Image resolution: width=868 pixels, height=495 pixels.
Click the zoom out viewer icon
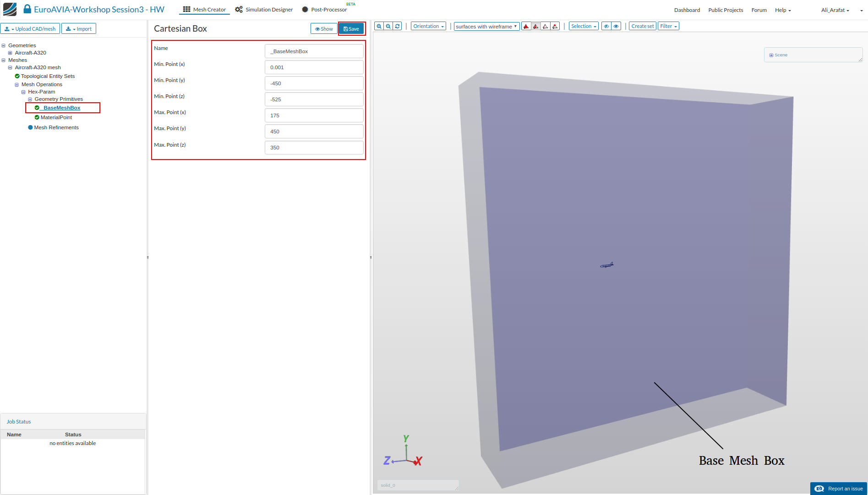tap(388, 27)
